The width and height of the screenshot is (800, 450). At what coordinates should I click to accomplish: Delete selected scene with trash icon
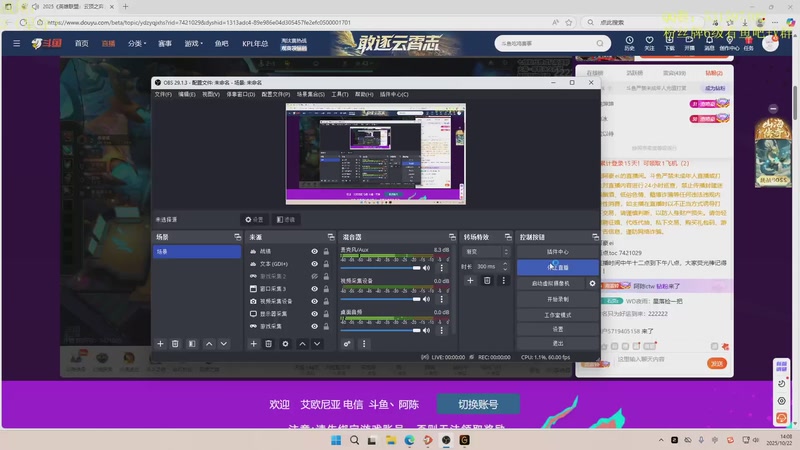tap(175, 344)
